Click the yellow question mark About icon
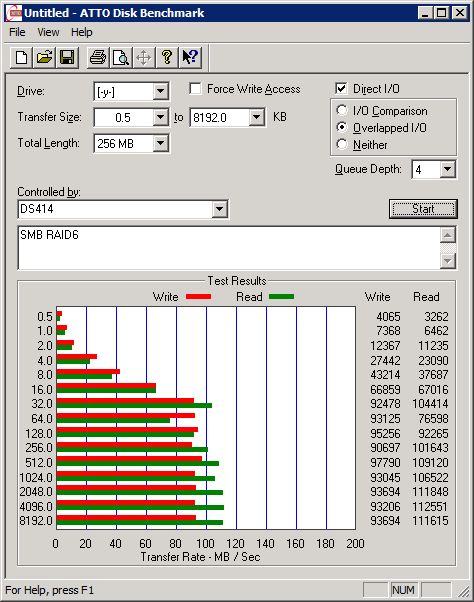 point(167,58)
